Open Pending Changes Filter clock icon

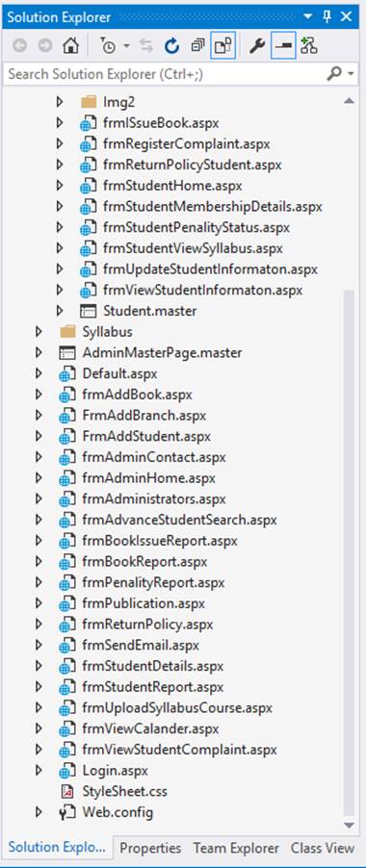coord(108,46)
